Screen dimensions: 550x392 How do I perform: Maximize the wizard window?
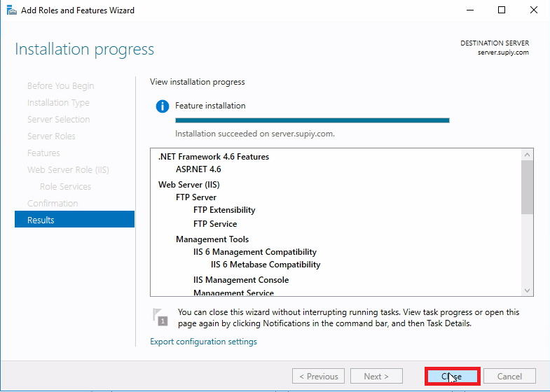502,10
